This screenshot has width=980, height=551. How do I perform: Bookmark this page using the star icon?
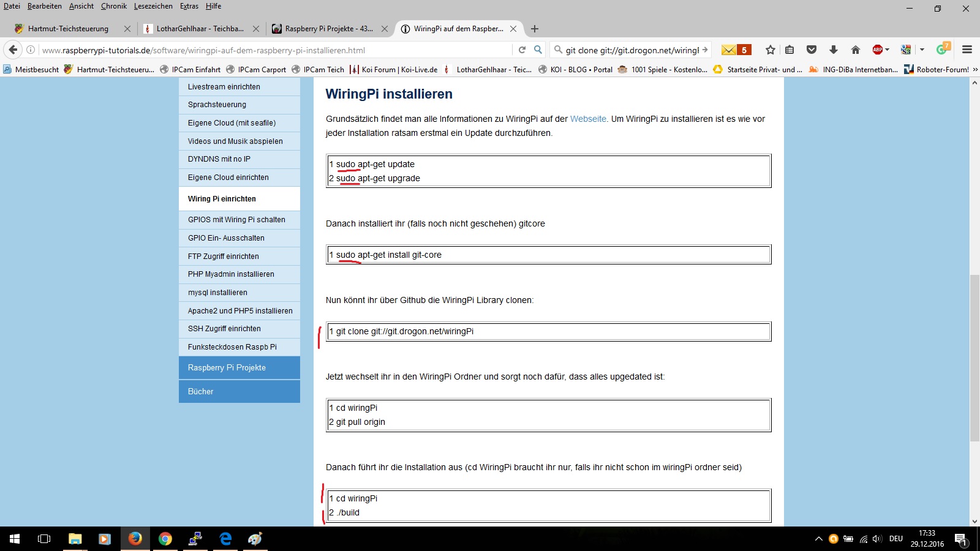tap(771, 50)
